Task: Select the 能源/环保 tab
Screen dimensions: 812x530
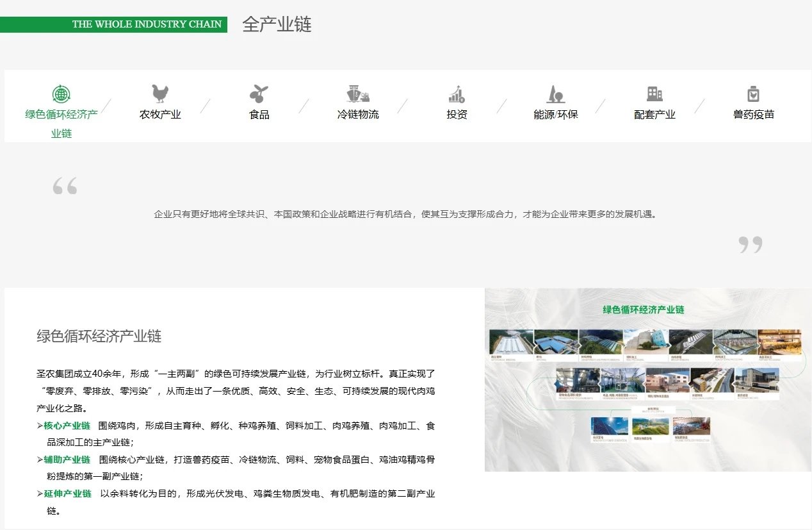Action: point(555,115)
